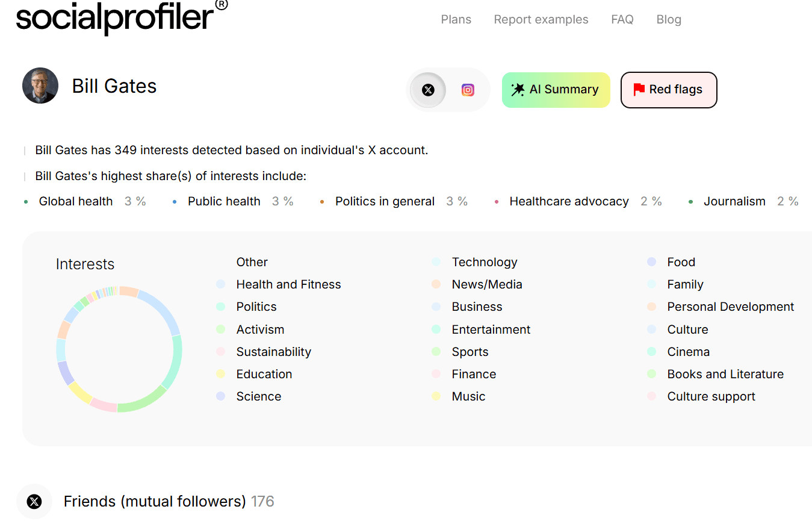Click the Technology legend dot
Viewport: 812px width, 521px height.
pos(436,262)
